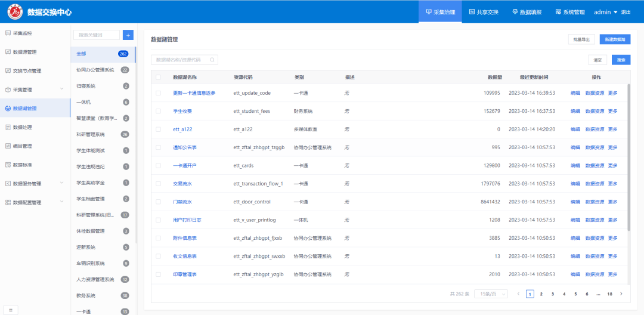
Task: Open 更多 menu for 学生收费 row
Action: click(612, 112)
